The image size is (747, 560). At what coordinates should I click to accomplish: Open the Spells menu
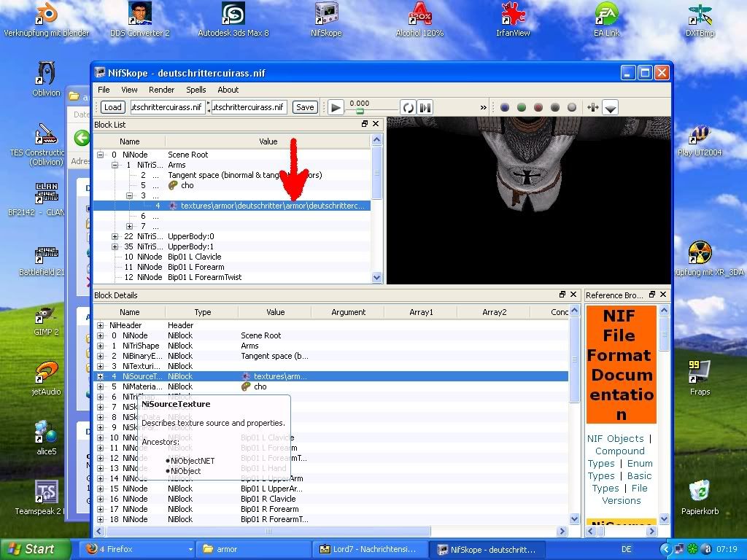tap(196, 90)
